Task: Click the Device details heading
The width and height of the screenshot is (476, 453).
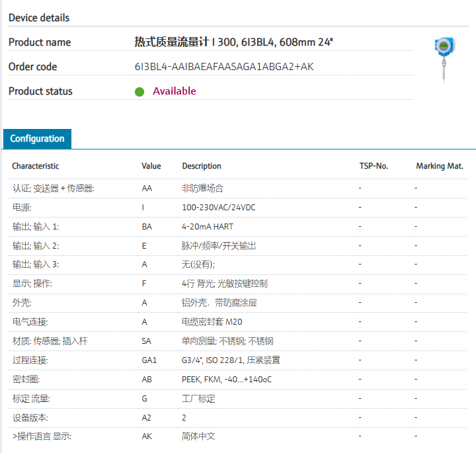Action: tap(39, 18)
